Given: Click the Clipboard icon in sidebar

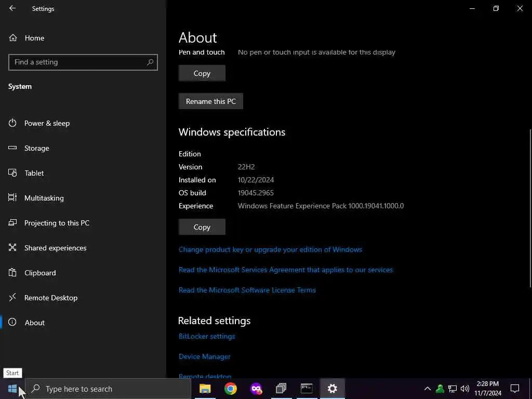Looking at the screenshot, I should 12,272.
